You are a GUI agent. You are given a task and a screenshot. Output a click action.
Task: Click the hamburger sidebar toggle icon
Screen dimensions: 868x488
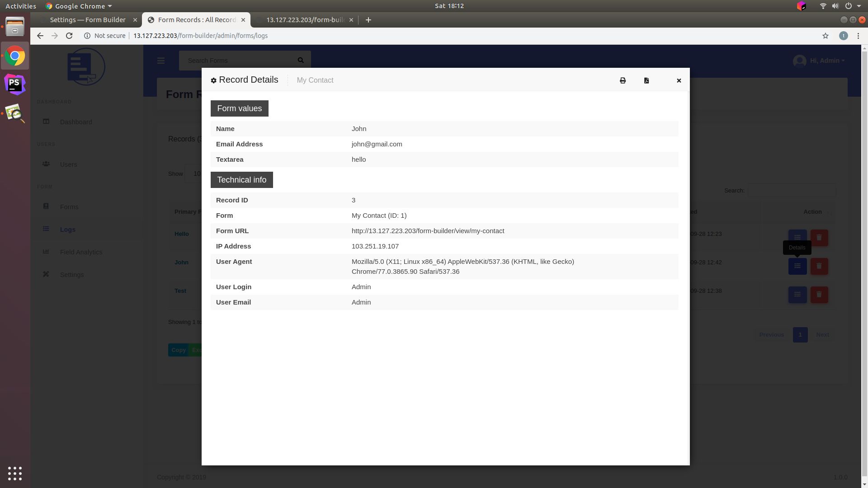click(161, 61)
